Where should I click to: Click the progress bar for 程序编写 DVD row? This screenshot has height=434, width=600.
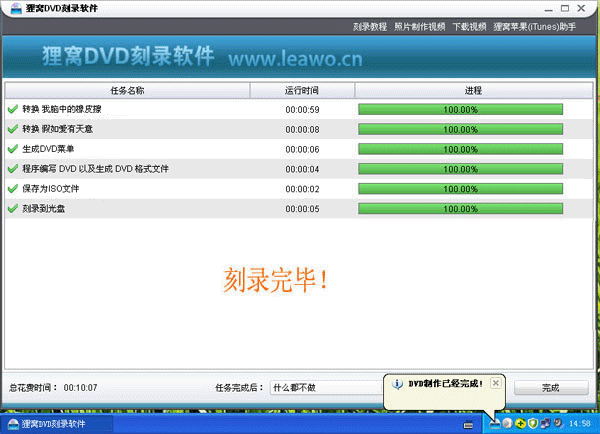point(460,169)
